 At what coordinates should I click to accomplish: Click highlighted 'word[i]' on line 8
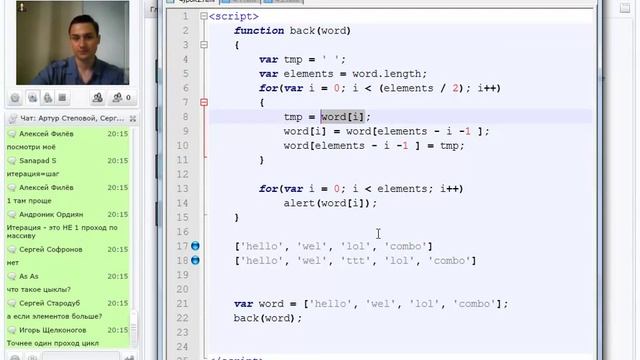pyautogui.click(x=342, y=117)
